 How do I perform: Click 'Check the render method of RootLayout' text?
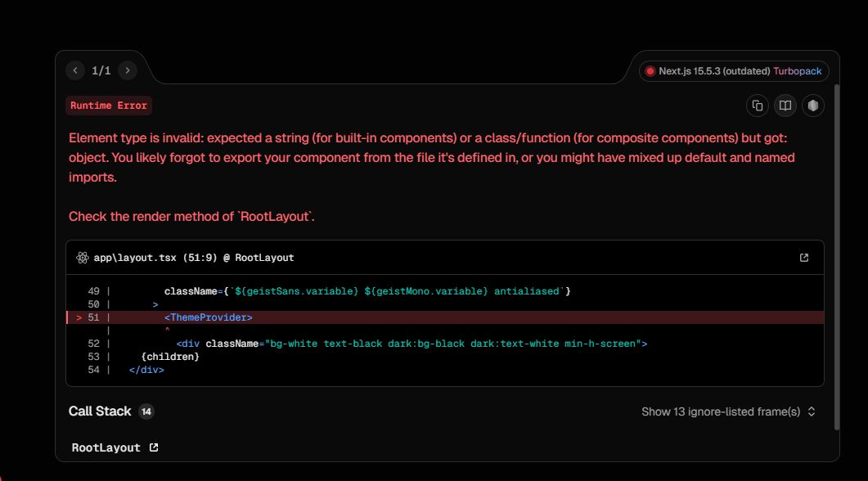[191, 217]
